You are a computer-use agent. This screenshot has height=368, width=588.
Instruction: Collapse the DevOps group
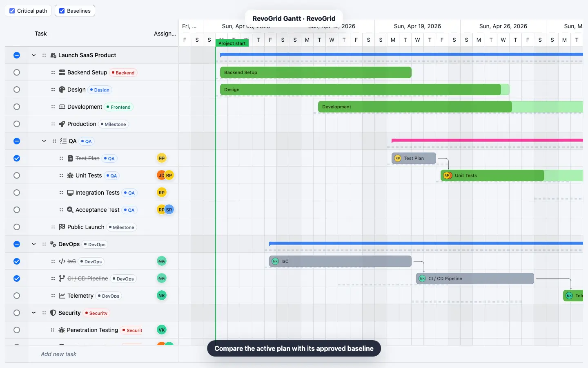[x=34, y=244]
